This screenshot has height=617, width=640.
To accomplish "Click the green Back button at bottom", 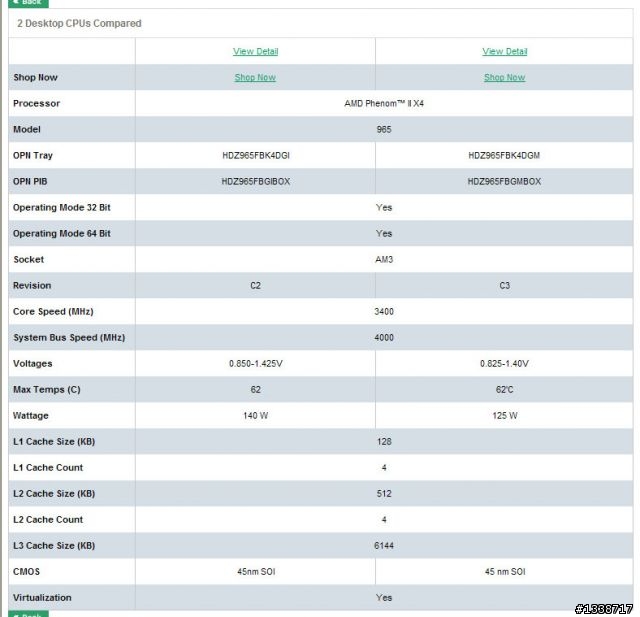I will (x=28, y=613).
